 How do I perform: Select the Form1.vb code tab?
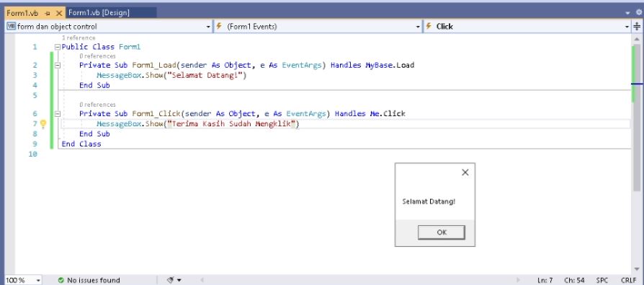[22, 13]
